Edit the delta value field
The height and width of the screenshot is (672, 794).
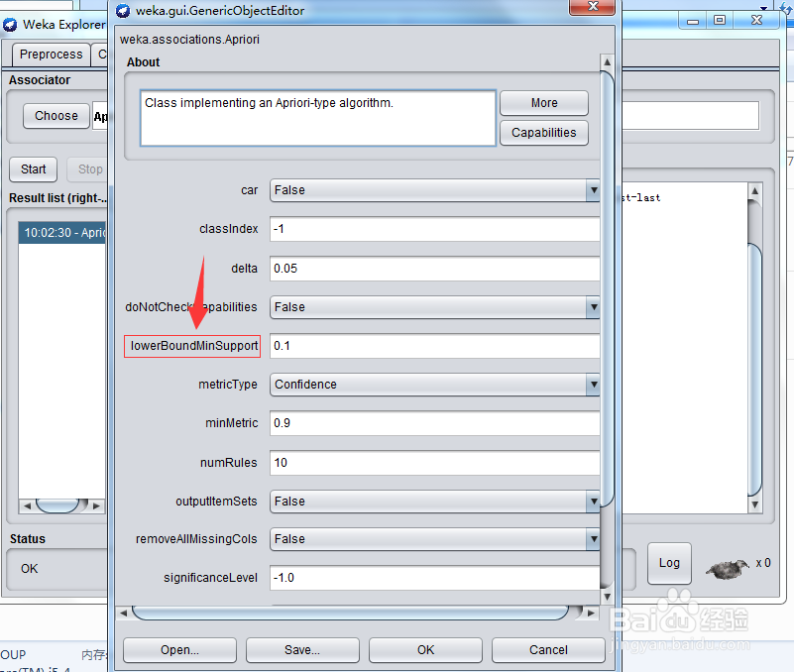click(434, 269)
